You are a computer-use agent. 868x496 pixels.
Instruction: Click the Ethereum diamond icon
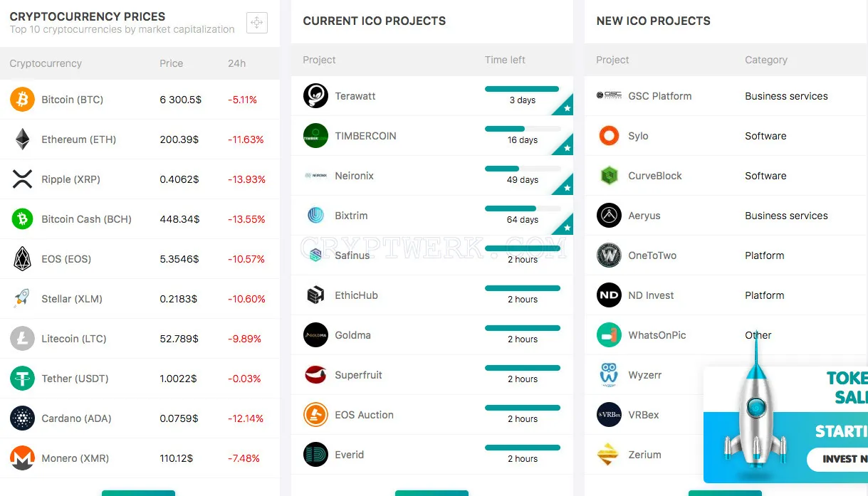pyautogui.click(x=23, y=139)
